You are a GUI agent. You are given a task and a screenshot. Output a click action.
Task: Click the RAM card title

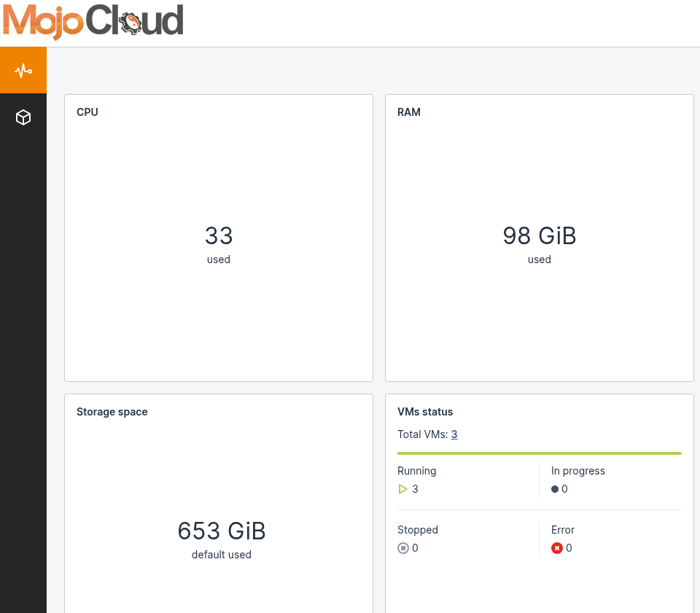click(409, 112)
